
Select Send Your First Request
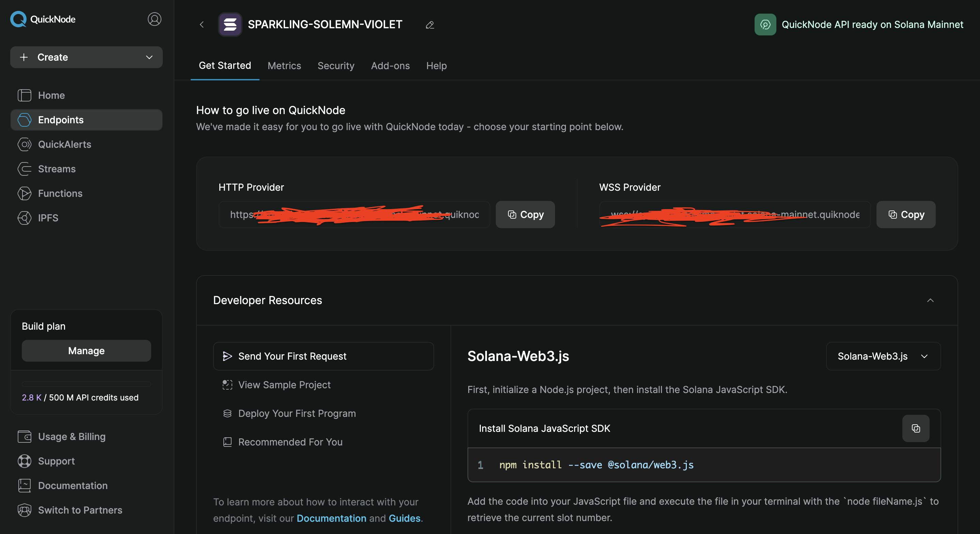(323, 356)
